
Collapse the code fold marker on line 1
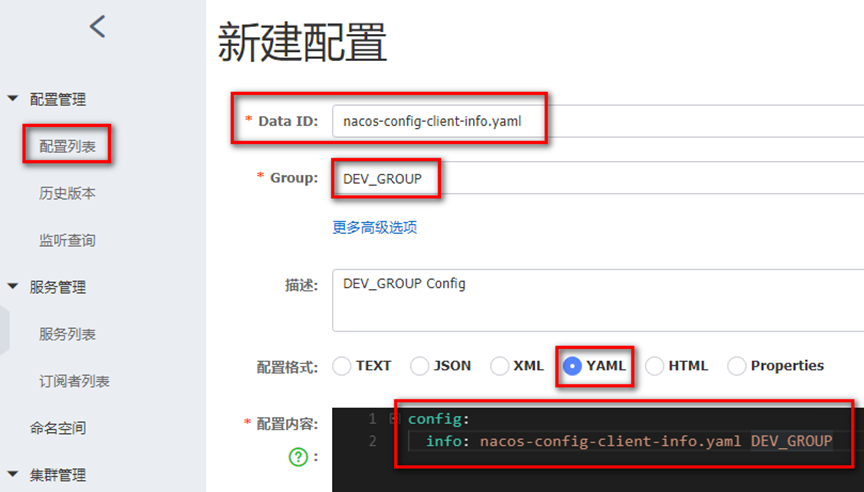(394, 419)
